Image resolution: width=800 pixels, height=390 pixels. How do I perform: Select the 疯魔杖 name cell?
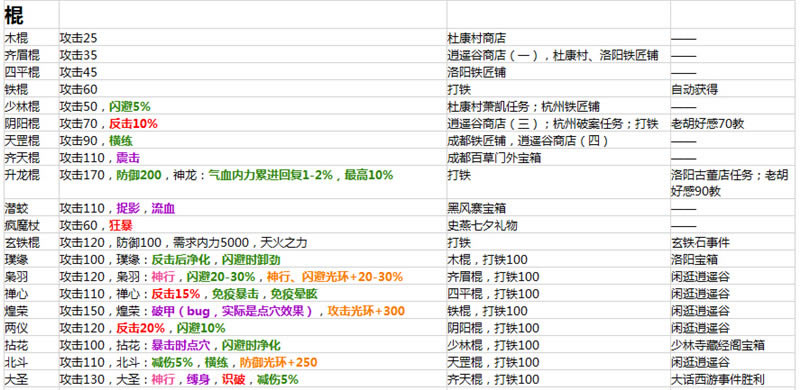[31, 225]
